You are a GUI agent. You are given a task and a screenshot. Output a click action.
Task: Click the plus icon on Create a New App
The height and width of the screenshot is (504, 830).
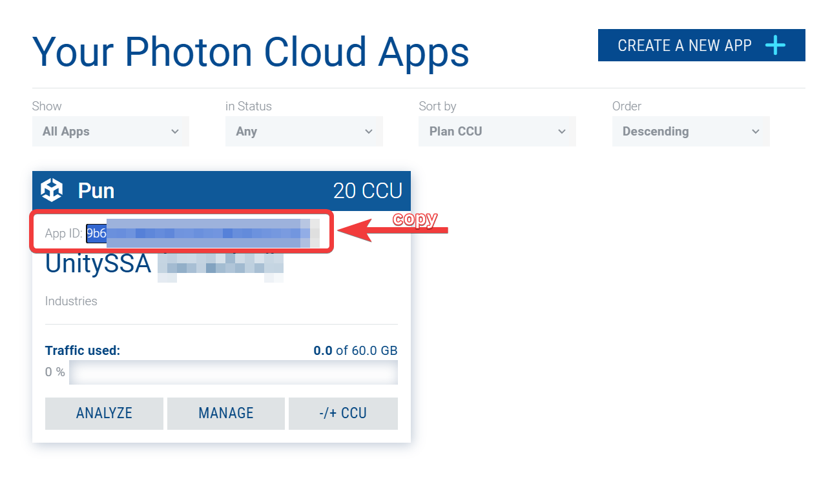[x=775, y=45]
